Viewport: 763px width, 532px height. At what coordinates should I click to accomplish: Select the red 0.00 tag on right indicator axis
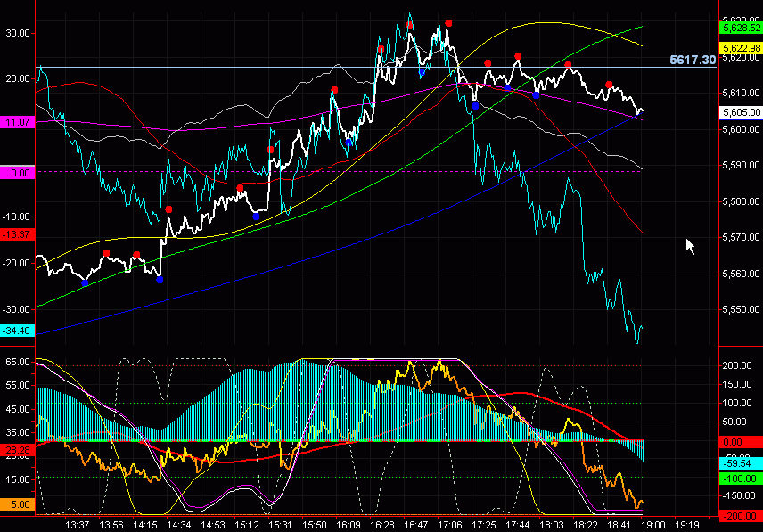click(741, 442)
